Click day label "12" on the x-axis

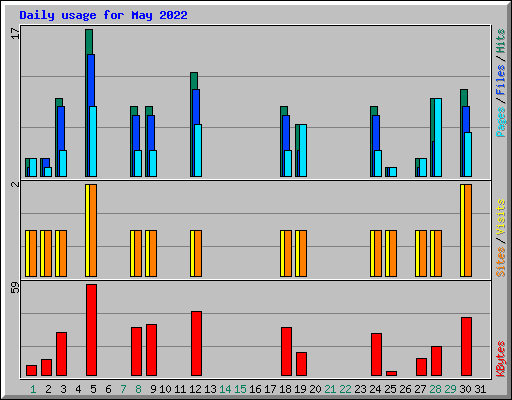click(195, 389)
